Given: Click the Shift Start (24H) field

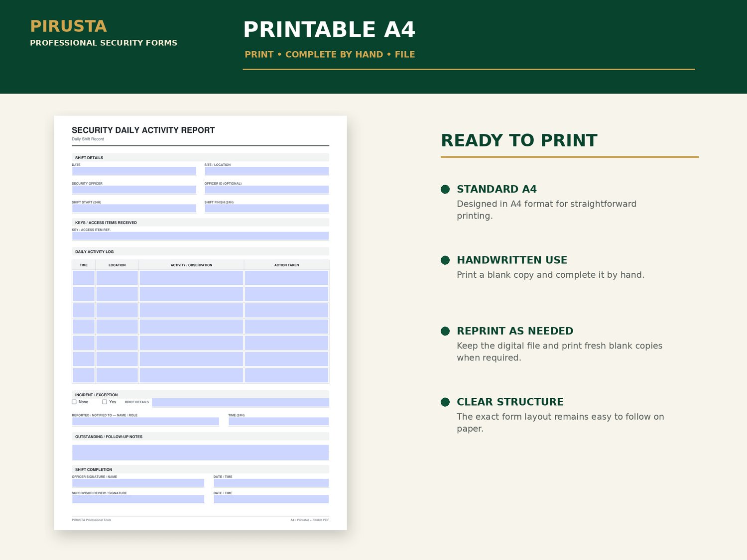Looking at the screenshot, I should [x=134, y=208].
